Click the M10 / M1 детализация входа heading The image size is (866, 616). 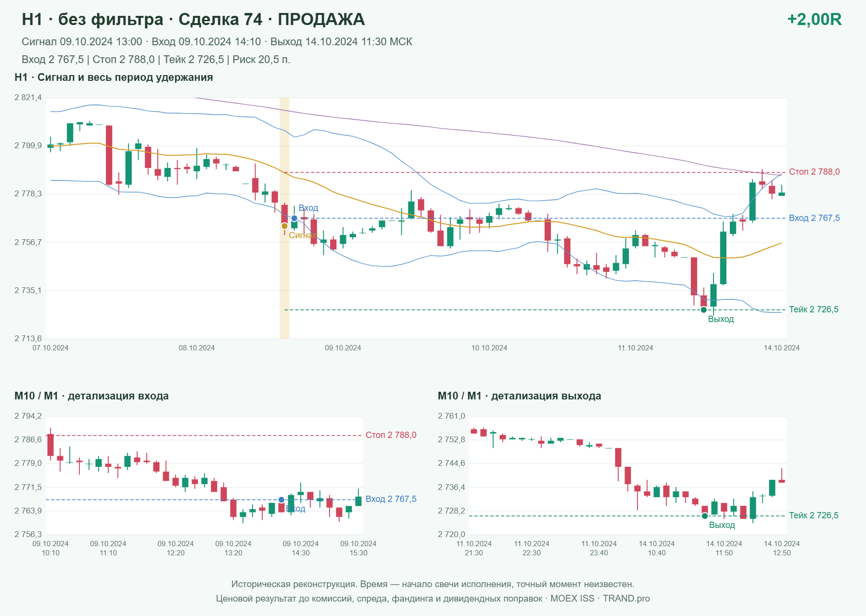pos(91,396)
